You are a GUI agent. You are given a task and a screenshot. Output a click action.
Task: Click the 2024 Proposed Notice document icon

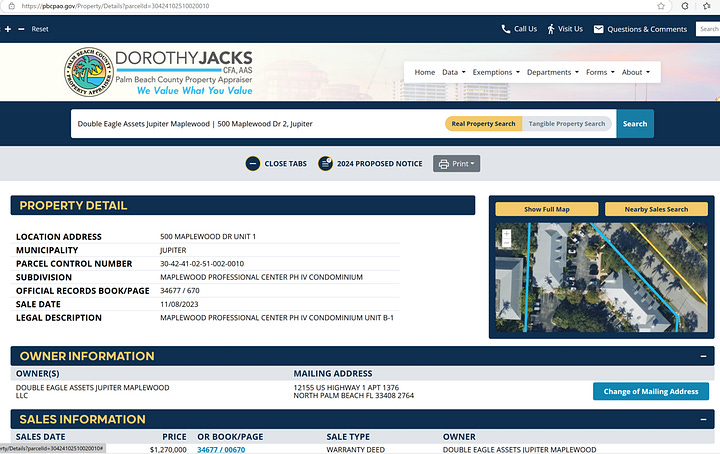[325, 163]
